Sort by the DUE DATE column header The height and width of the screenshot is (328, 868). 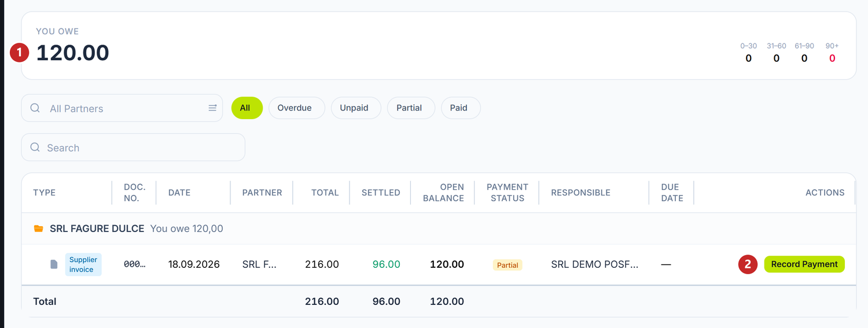tap(672, 193)
